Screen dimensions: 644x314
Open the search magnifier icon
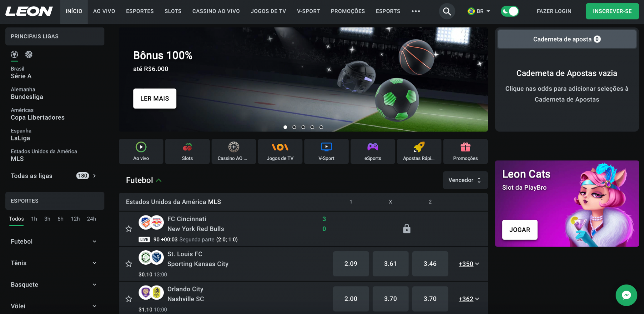pyautogui.click(x=447, y=11)
